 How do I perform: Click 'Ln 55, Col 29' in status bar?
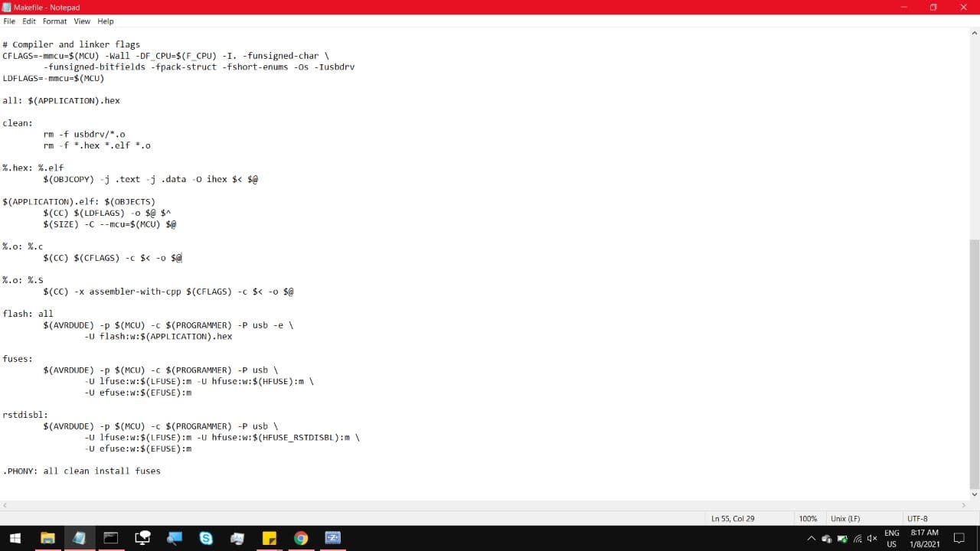coord(733,519)
